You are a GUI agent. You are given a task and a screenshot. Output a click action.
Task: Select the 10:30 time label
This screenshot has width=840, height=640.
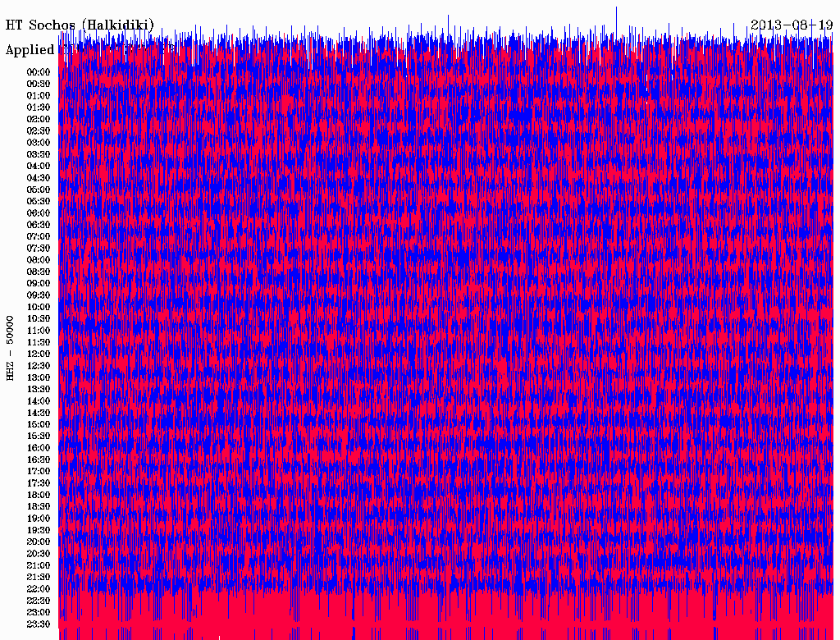[38, 319]
